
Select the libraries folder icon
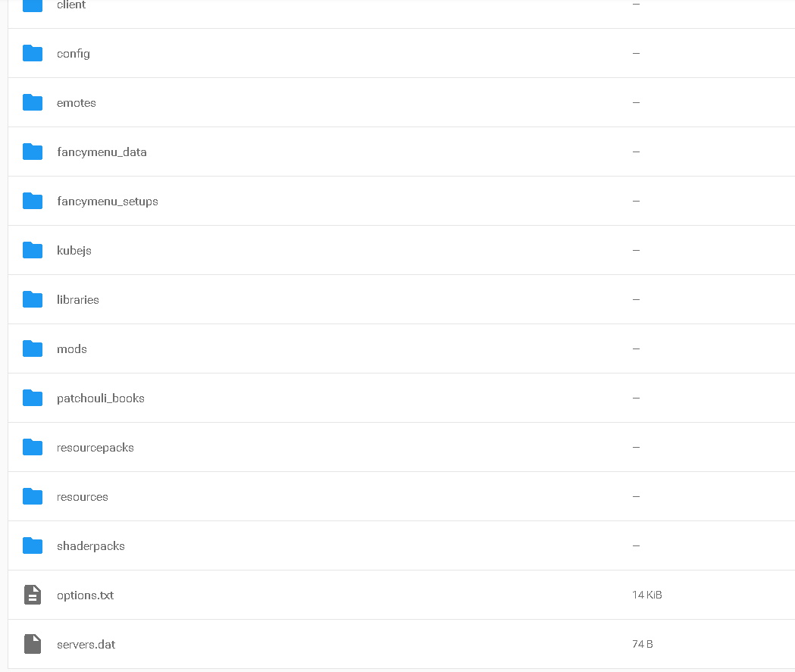(33, 299)
